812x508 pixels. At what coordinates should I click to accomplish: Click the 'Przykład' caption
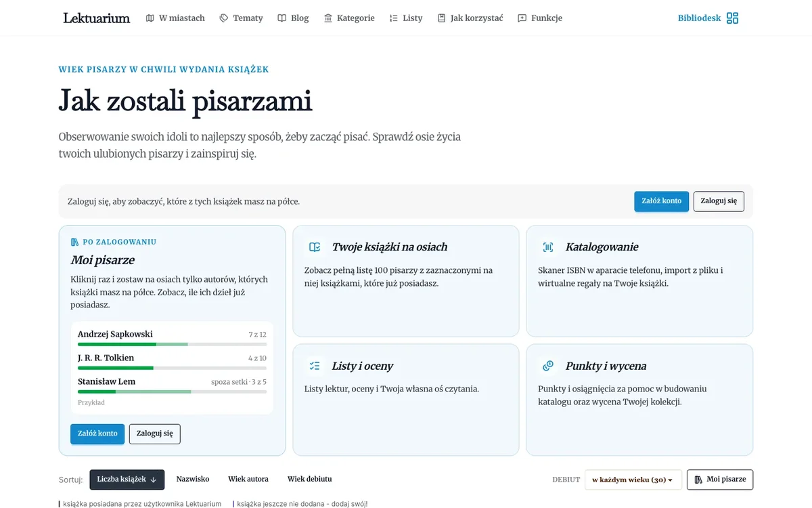click(x=91, y=403)
